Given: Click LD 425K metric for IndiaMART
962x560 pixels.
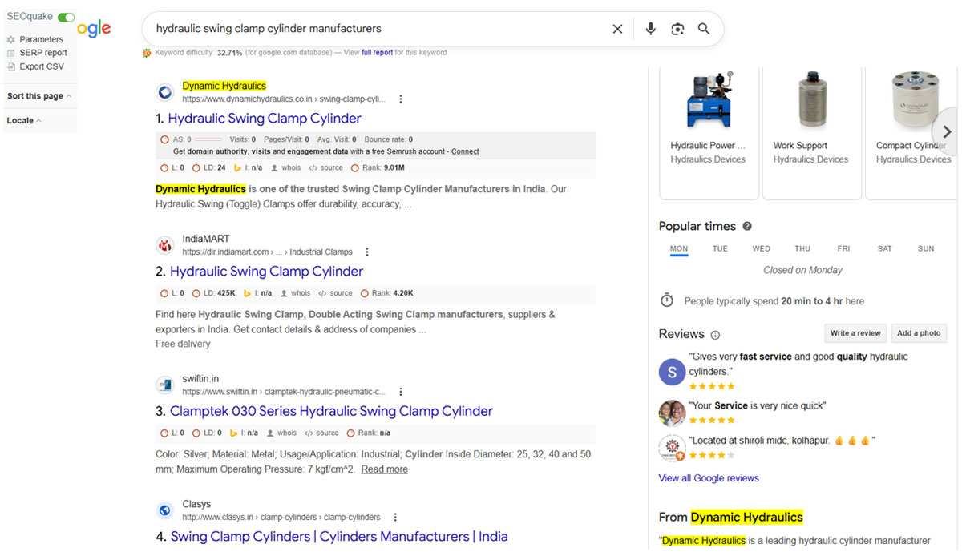Looking at the screenshot, I should pyautogui.click(x=214, y=293).
